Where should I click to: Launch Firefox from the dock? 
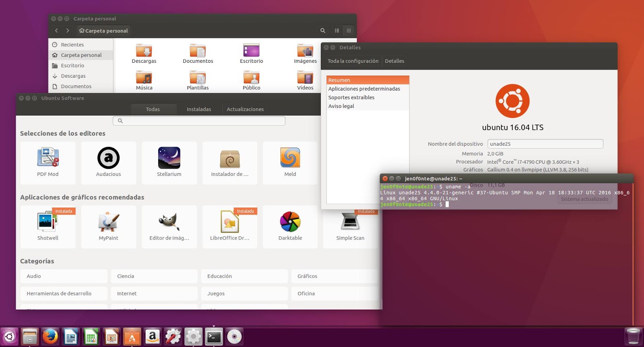pyautogui.click(x=50, y=337)
